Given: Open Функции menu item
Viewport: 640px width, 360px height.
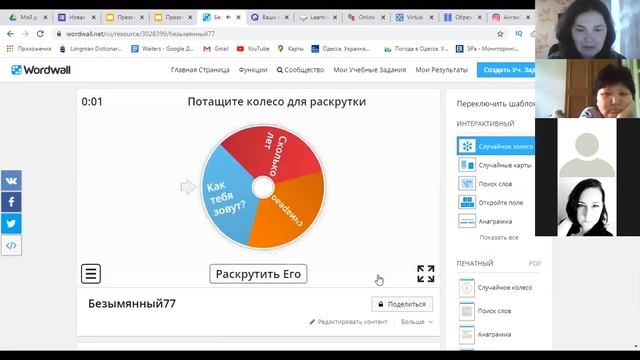Looking at the screenshot, I should click(x=253, y=70).
